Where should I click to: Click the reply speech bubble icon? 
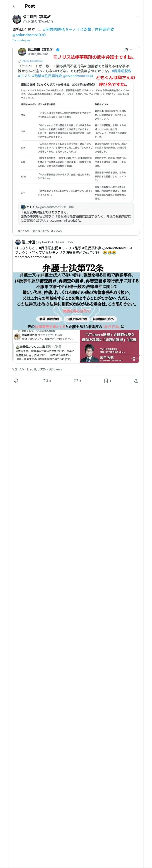[x=16, y=380]
